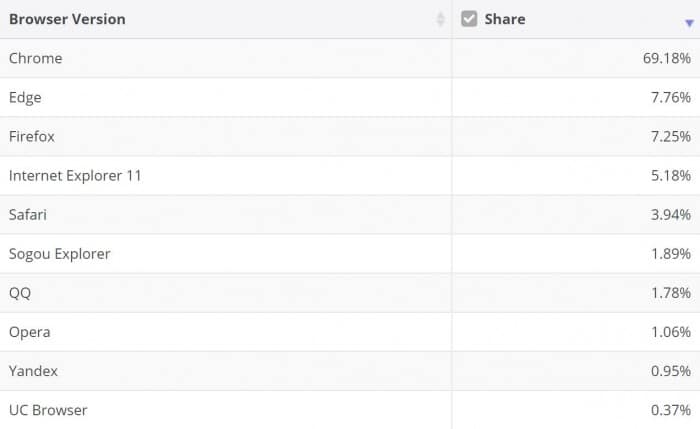Click the QQ browser row
This screenshot has height=429, width=700.
click(21, 292)
